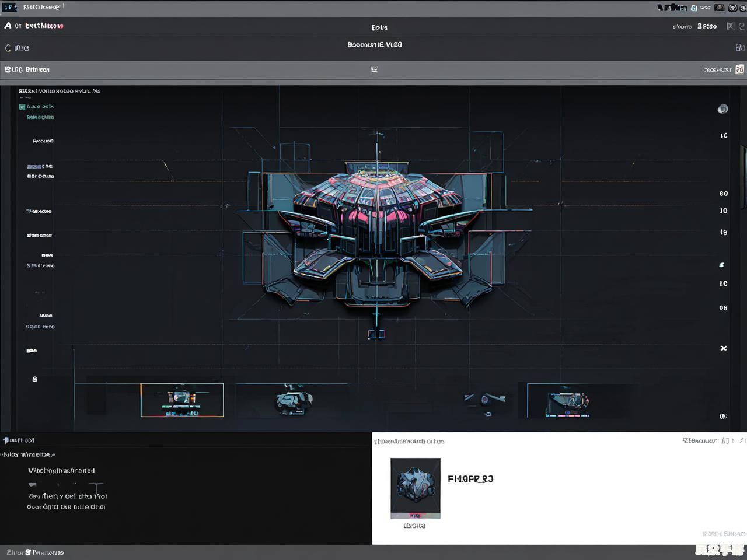Select the centered tab label in top header row
The height and width of the screenshot is (560, 747).
[x=379, y=27]
